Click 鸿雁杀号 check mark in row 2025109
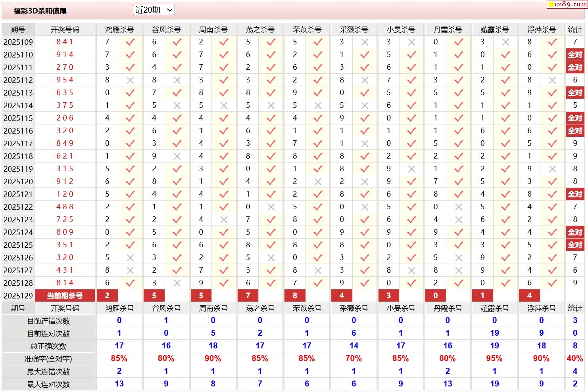 point(130,42)
